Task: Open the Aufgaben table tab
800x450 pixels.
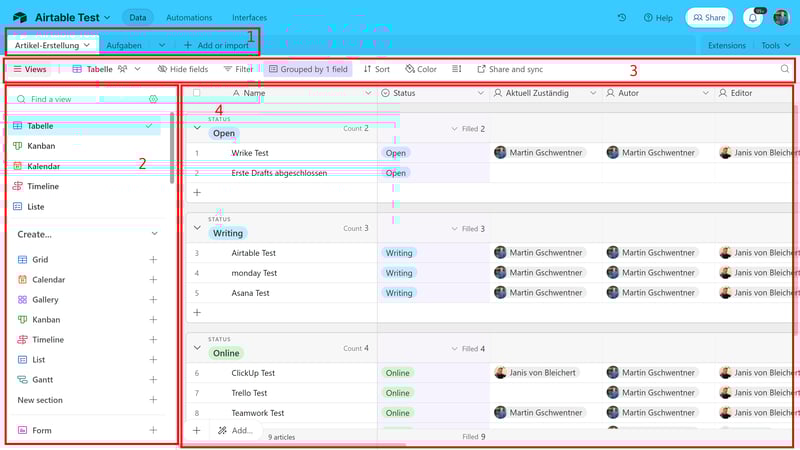Action: coord(124,45)
